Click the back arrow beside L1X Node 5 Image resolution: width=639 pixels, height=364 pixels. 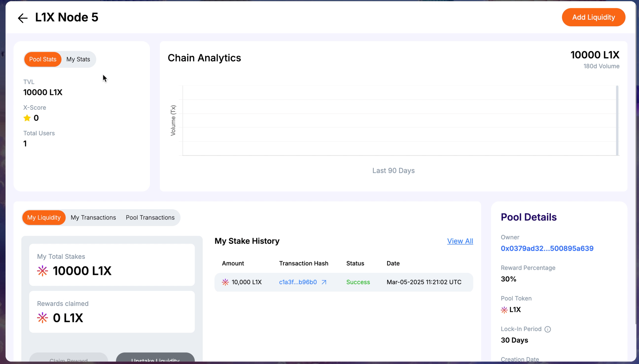22,18
